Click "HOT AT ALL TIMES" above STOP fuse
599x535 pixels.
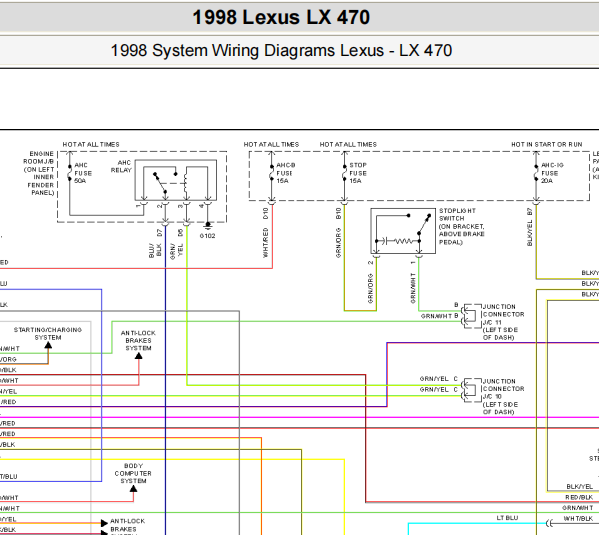(348, 144)
